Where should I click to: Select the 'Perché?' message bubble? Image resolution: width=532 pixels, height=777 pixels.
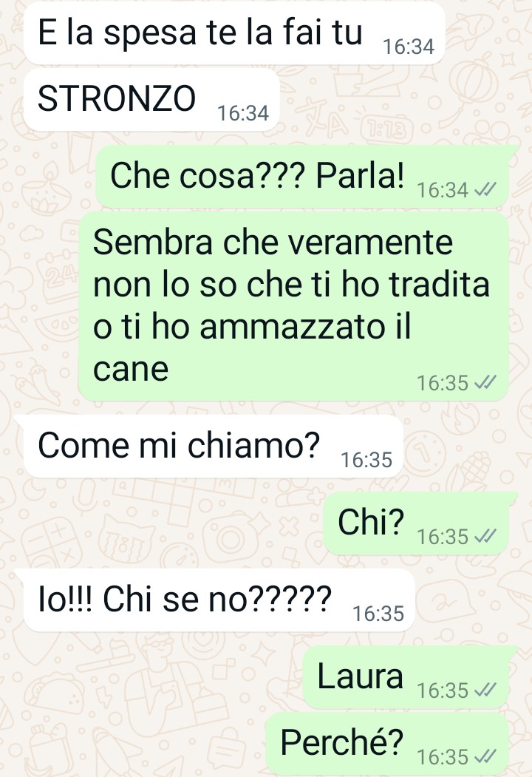387,744
